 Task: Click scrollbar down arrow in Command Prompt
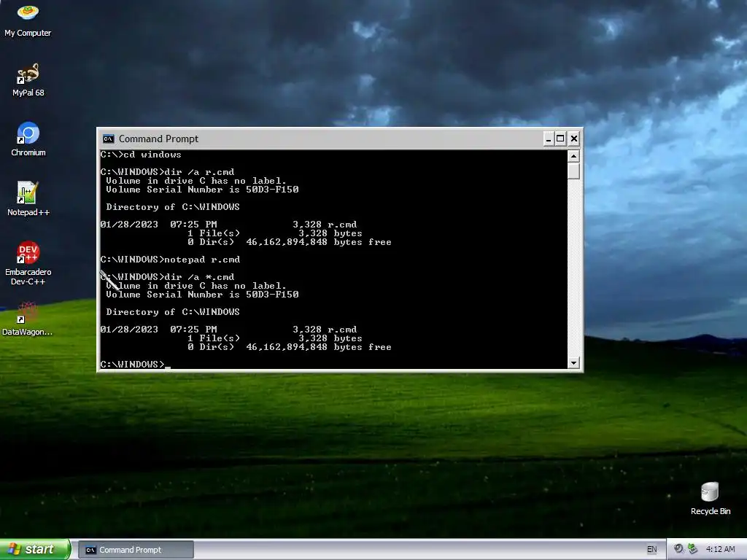tap(573, 363)
